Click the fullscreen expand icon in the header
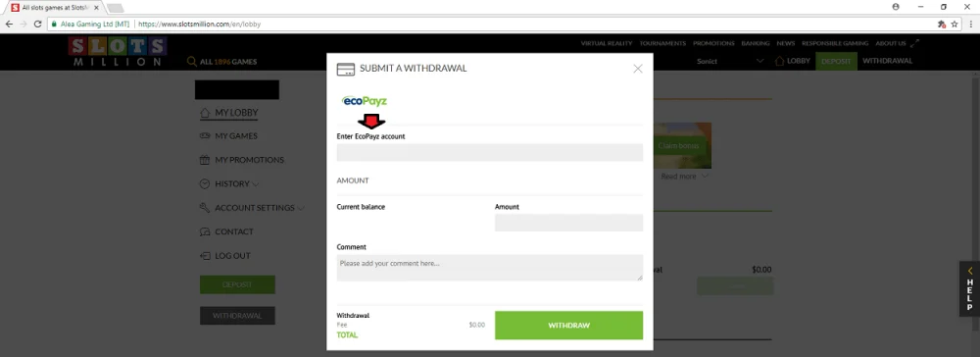 pyautogui.click(x=915, y=44)
